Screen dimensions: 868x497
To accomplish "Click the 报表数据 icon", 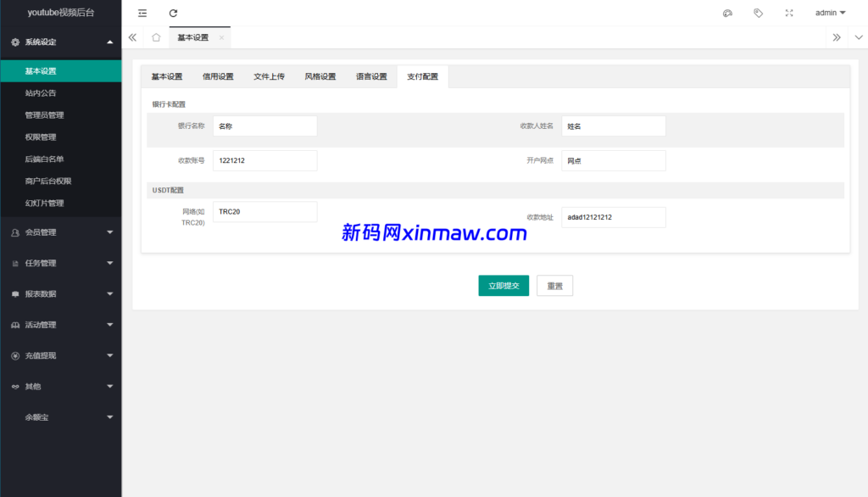I will pyautogui.click(x=15, y=294).
